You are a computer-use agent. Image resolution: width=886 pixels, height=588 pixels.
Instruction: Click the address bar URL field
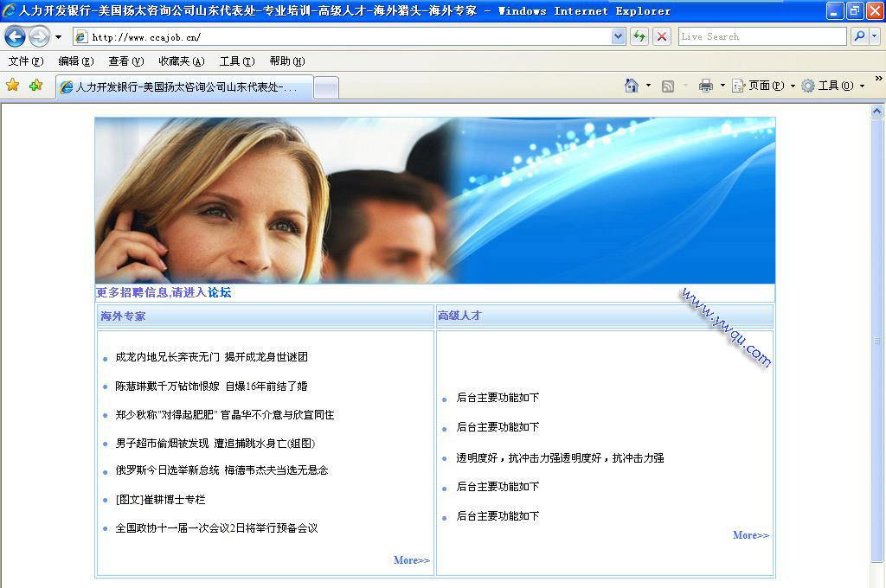coord(350,37)
